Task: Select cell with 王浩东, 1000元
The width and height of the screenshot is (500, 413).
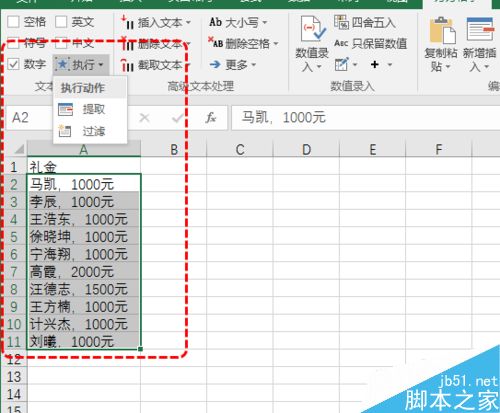Action: [x=84, y=219]
